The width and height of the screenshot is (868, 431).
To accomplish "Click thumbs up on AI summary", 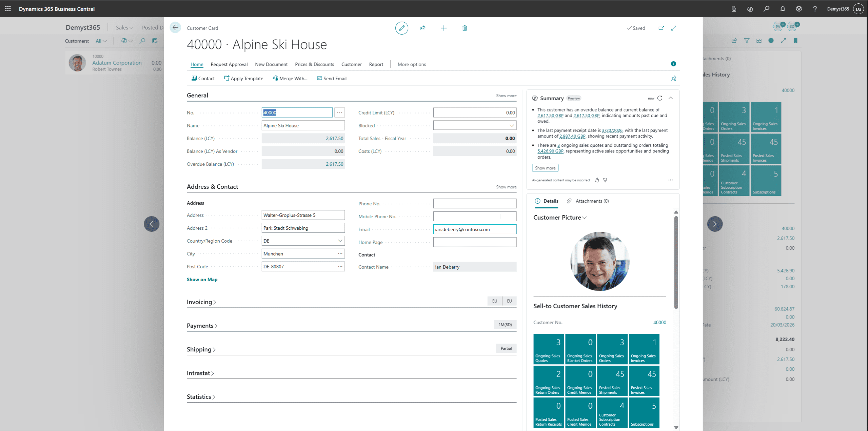I will tap(597, 180).
